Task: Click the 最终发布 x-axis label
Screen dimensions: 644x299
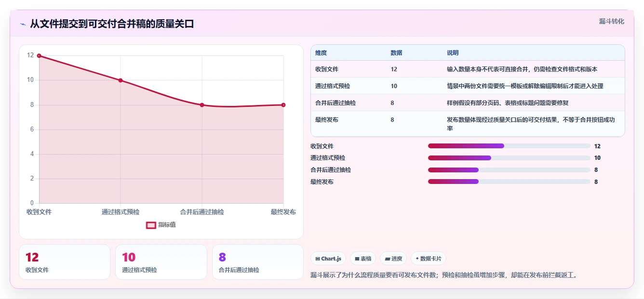Action: pyautogui.click(x=283, y=212)
